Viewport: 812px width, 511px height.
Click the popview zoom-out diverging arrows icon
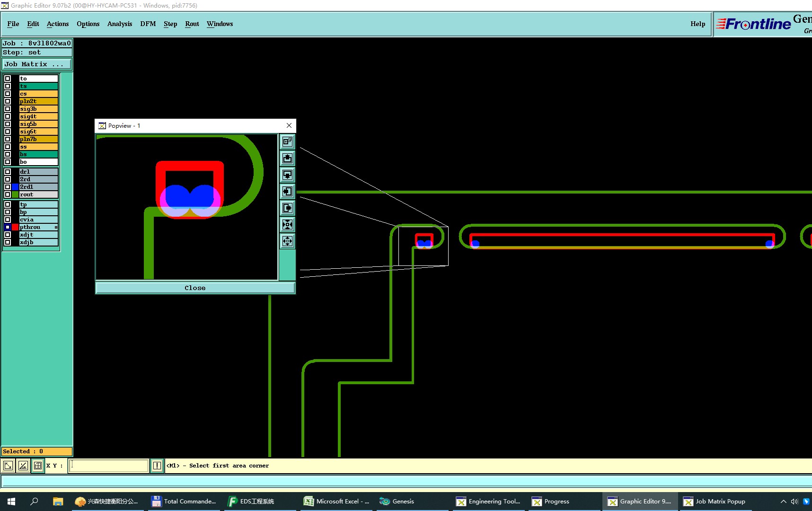click(x=287, y=241)
